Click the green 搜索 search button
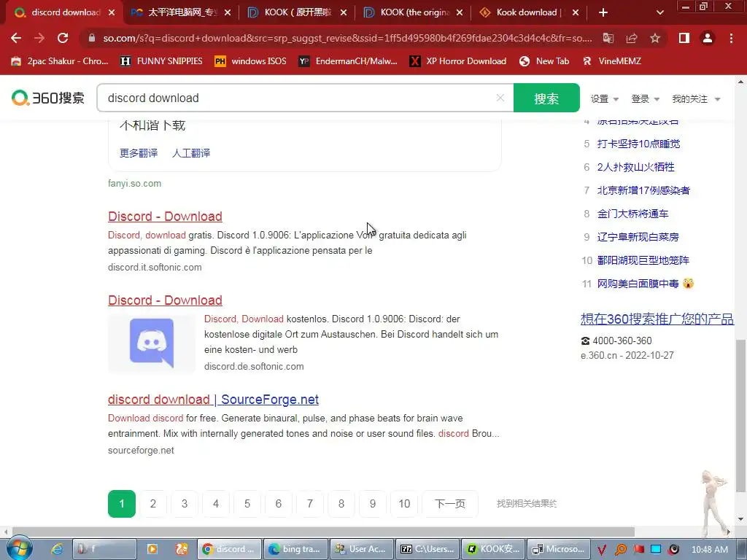Image resolution: width=747 pixels, height=560 pixels. pyautogui.click(x=546, y=98)
